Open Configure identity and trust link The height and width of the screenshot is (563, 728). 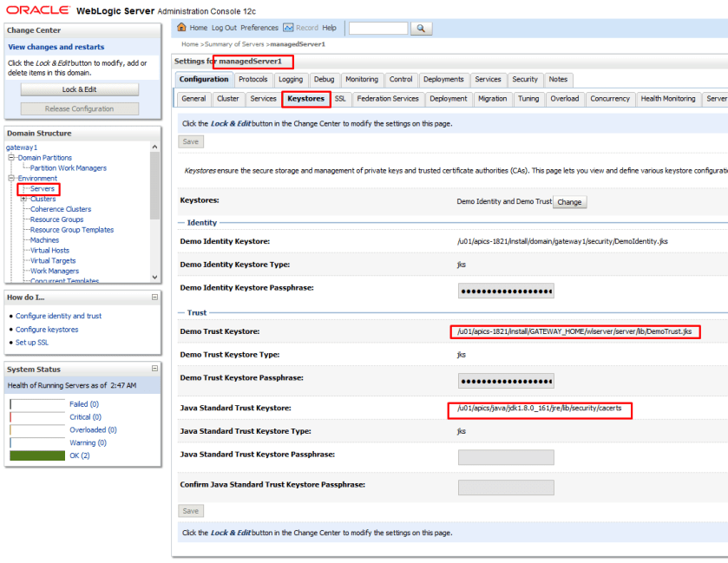tap(58, 316)
